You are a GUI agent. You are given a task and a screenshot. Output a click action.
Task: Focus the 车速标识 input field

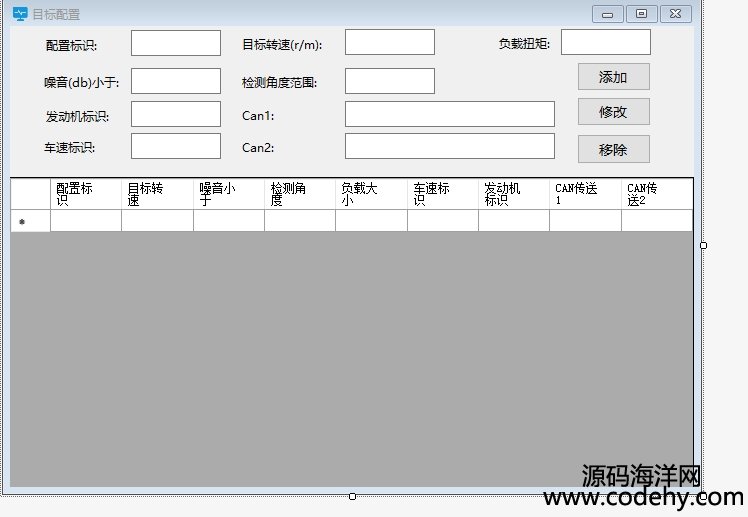click(176, 146)
